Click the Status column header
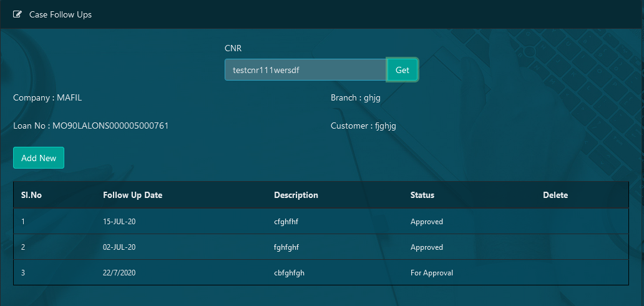 pyautogui.click(x=422, y=195)
